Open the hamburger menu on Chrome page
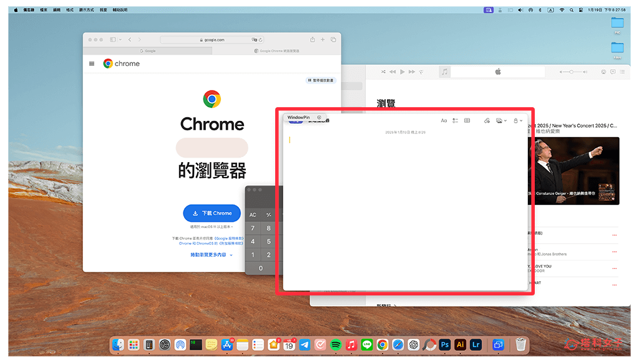Screen dimensions: 639x364 point(92,64)
